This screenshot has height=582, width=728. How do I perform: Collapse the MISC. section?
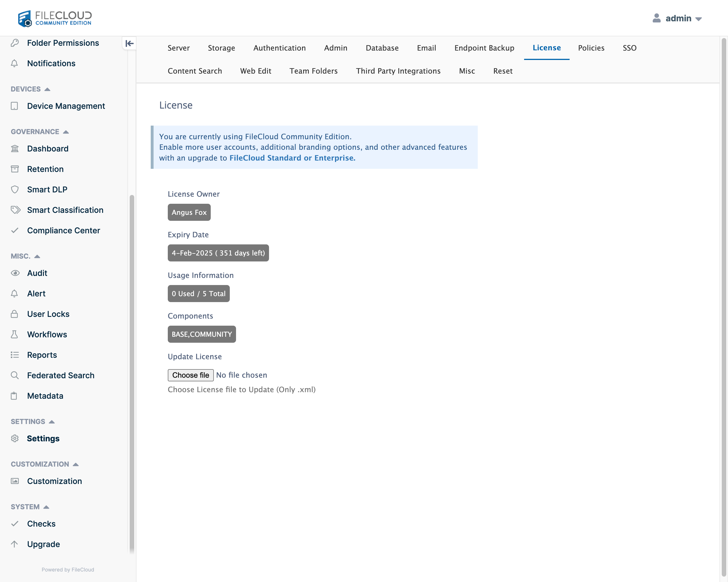click(x=37, y=256)
